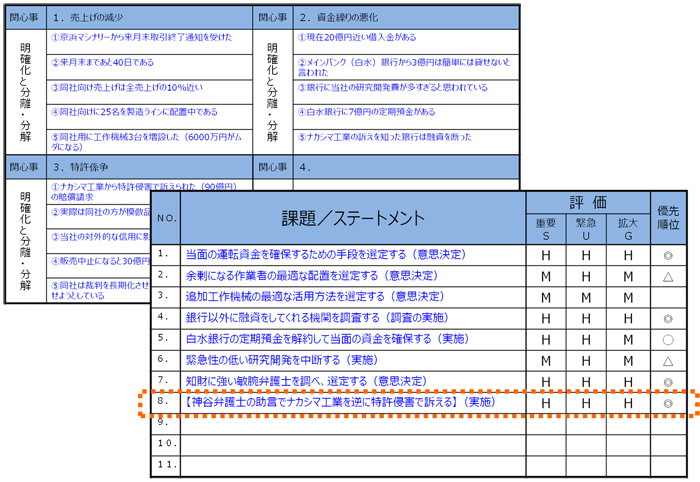This screenshot has width=700, height=482.
Task: Click the double-circle priority mark in highlighted row 8
Action: pyautogui.click(x=667, y=402)
